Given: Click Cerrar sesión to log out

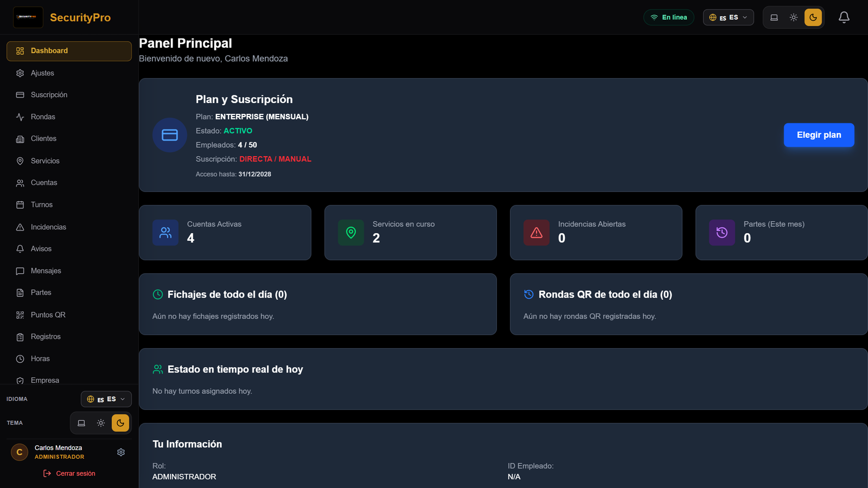Looking at the screenshot, I should pos(69,473).
